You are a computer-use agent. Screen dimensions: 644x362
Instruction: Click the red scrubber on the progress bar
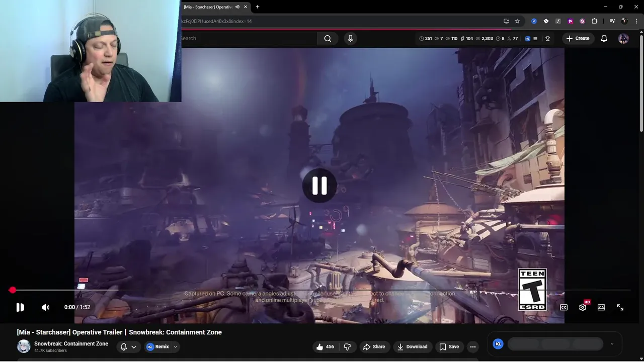13,290
